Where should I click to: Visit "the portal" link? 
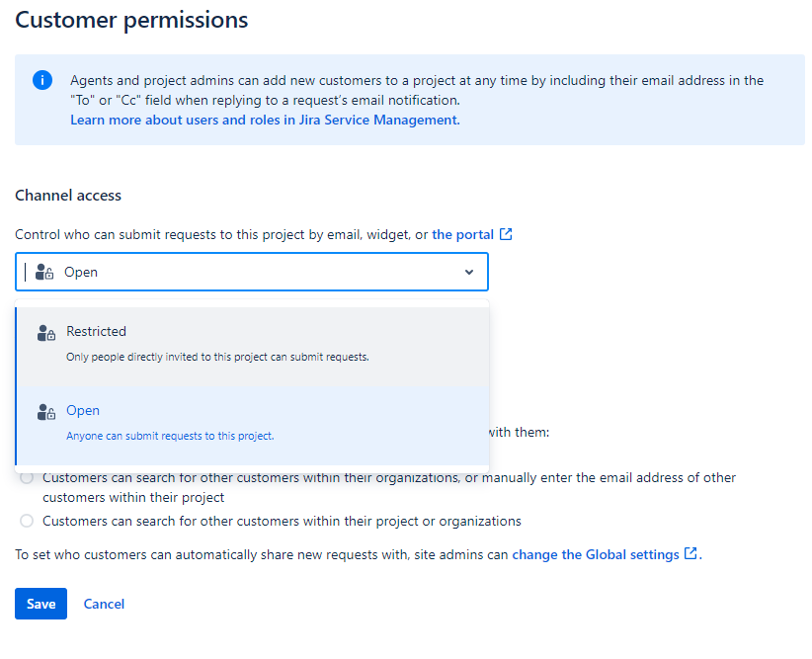(x=464, y=234)
